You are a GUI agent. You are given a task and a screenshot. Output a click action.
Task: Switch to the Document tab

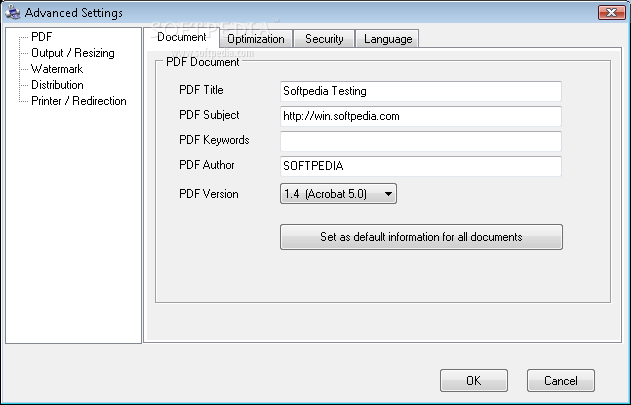tap(181, 37)
